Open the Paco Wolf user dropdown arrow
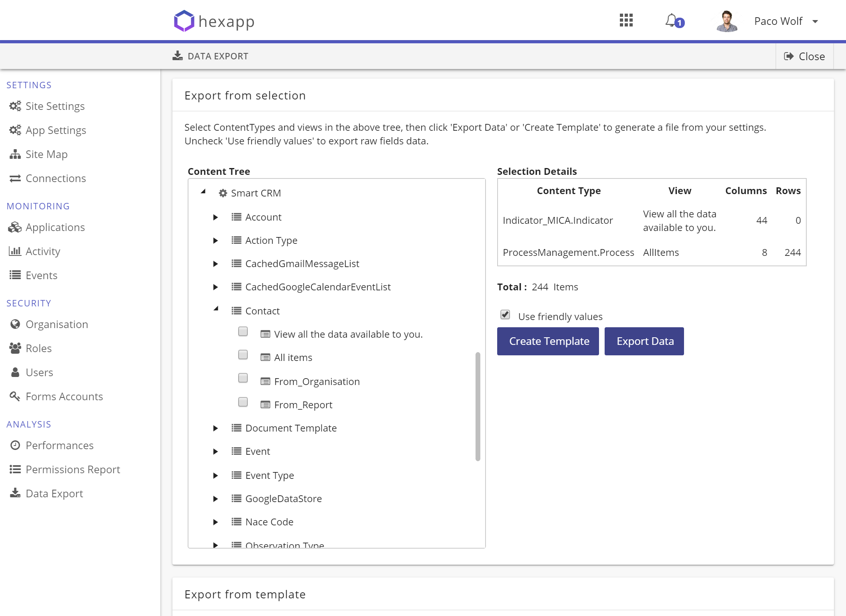Screen dimensions: 846x616 click(815, 22)
